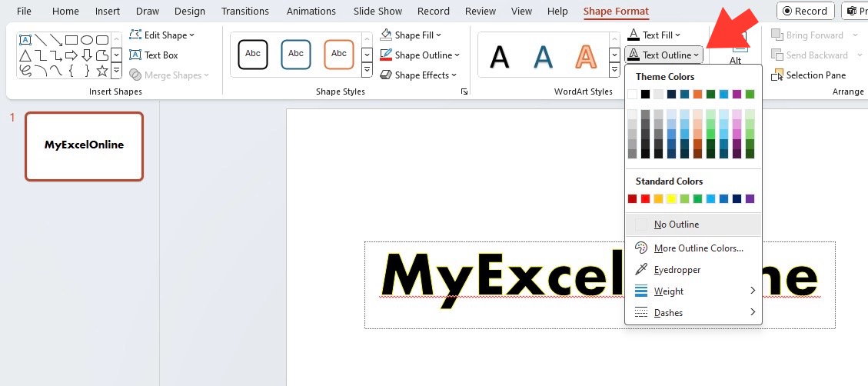The width and height of the screenshot is (868, 386).
Task: Open the Shape Fill dropdown
Action: click(x=411, y=35)
